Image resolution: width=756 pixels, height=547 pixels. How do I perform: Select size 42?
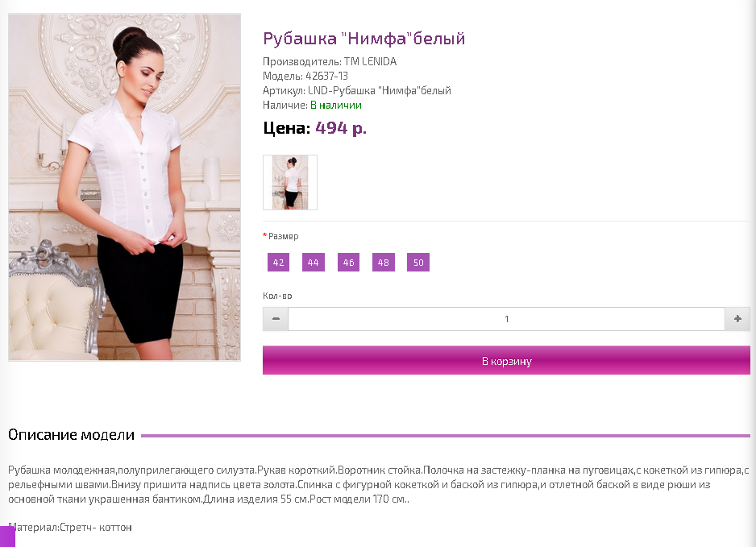278,263
